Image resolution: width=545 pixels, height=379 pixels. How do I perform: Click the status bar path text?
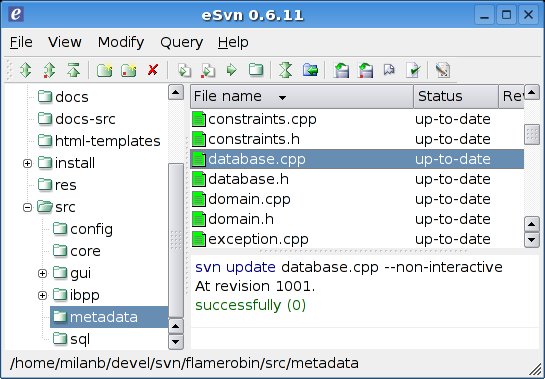[184, 363]
